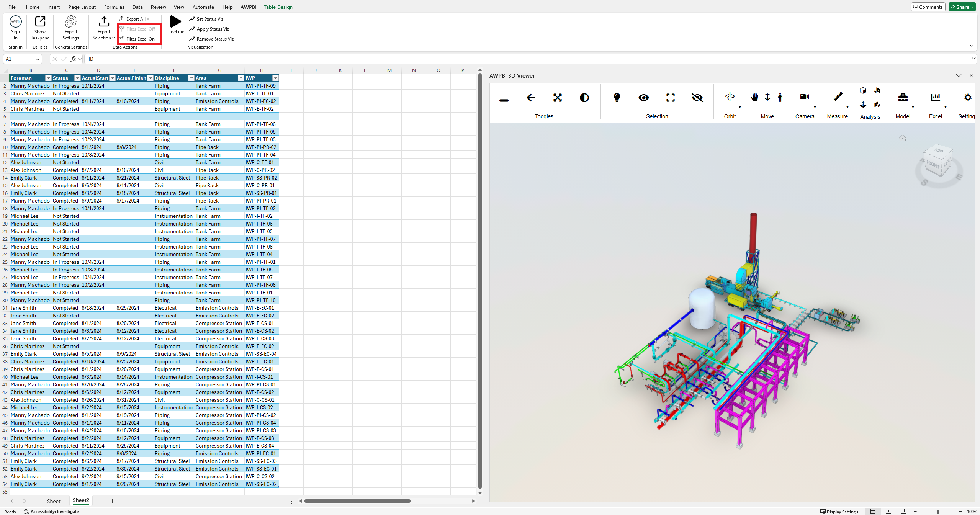Launch the TimeLiner play icon
The width and height of the screenshot is (980, 515).
(x=175, y=21)
